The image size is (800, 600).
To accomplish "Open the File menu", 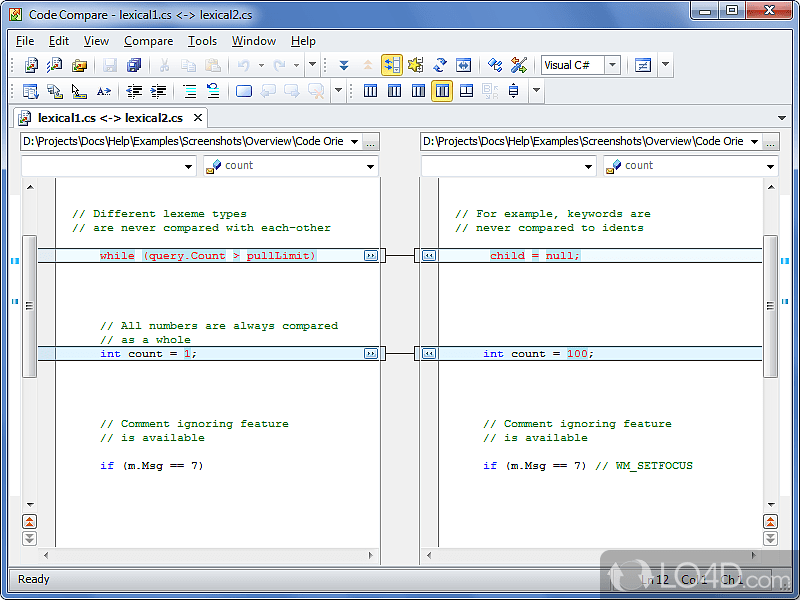I will click(x=25, y=41).
